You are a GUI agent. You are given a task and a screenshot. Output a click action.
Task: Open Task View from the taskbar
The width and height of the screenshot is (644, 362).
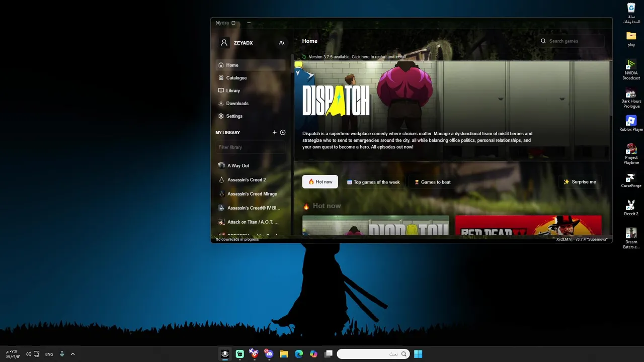point(329,354)
